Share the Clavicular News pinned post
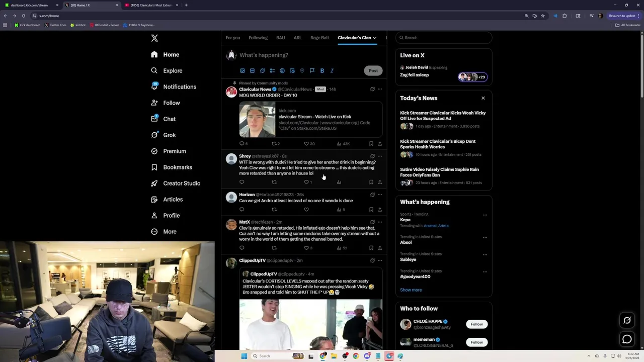This screenshot has height=362, width=644. (x=380, y=144)
